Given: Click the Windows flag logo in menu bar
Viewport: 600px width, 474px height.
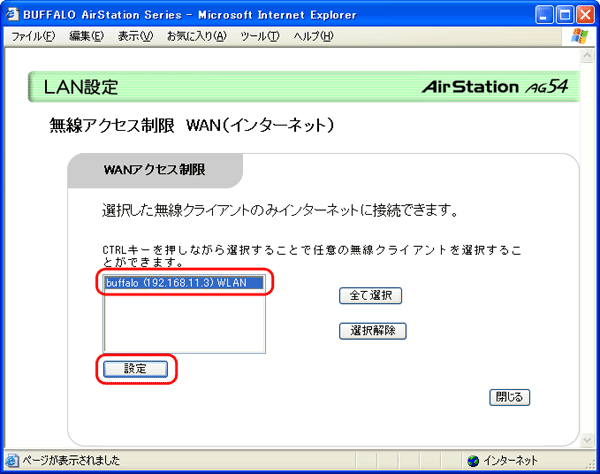Looking at the screenshot, I should pos(581,36).
